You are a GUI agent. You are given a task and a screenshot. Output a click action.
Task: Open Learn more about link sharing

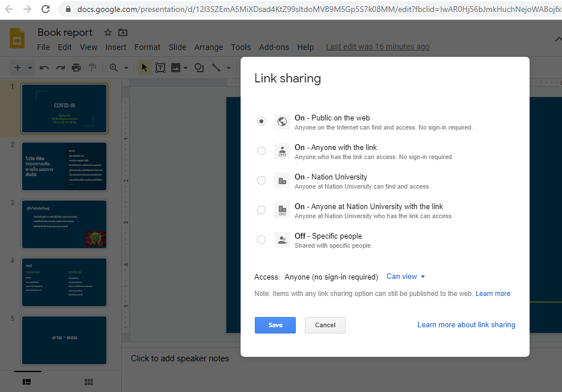click(466, 325)
